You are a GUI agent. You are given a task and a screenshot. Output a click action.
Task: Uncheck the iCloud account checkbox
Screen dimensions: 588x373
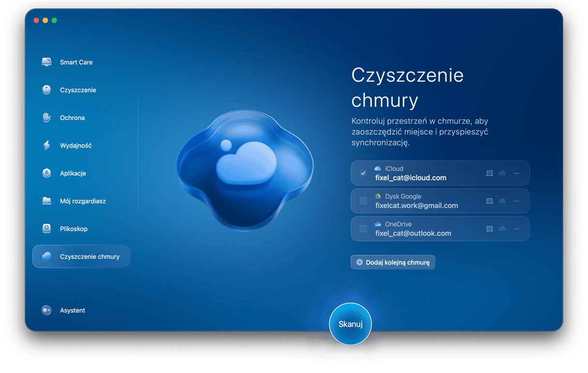point(363,173)
